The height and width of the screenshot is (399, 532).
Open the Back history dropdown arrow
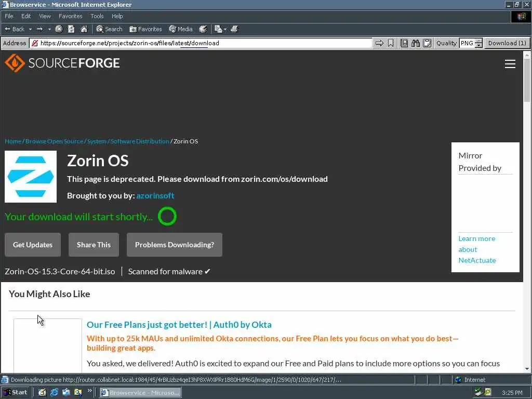coord(30,30)
